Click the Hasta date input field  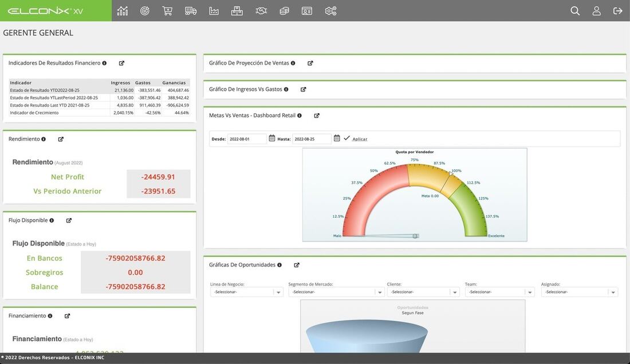pos(312,139)
